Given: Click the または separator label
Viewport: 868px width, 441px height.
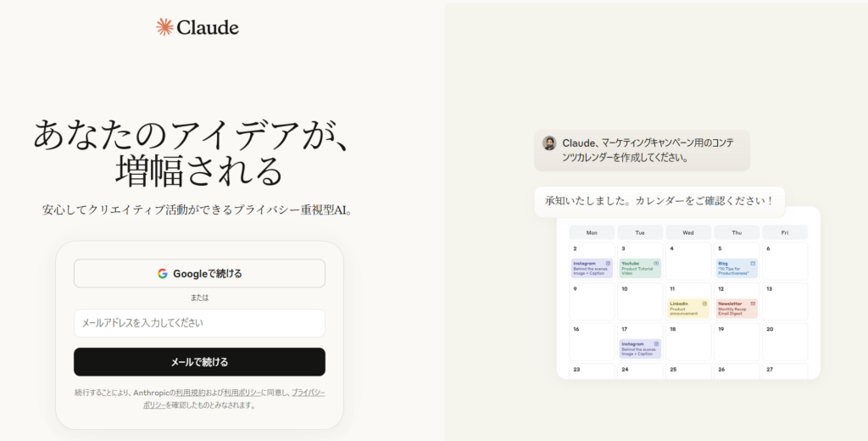Looking at the screenshot, I should [x=199, y=298].
